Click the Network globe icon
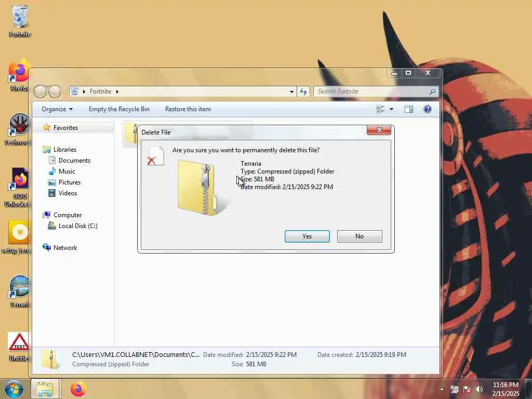532x399 pixels. coord(46,247)
